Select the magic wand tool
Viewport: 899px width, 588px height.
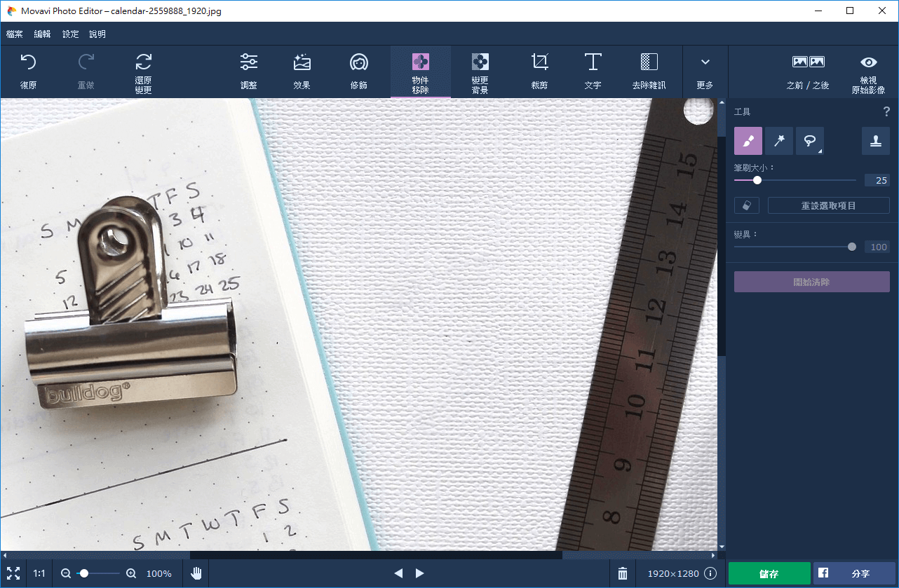(778, 141)
